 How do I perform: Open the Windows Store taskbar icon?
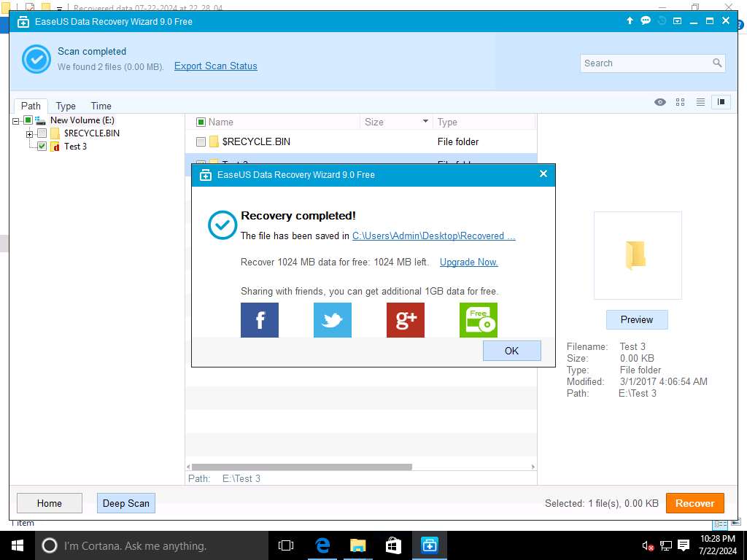(393, 545)
